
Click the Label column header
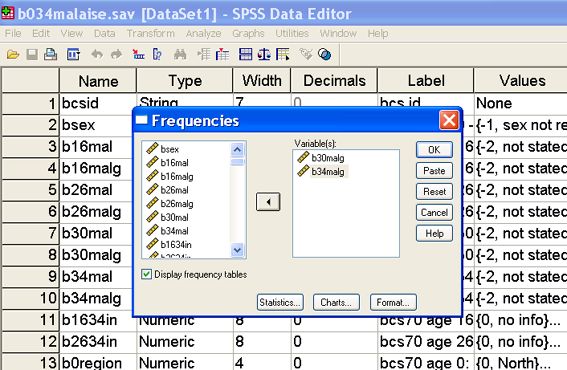click(x=425, y=80)
